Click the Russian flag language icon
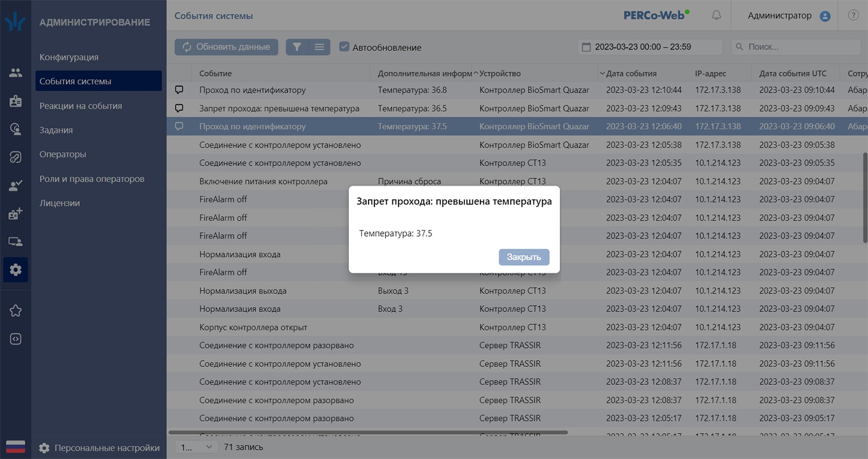 pyautogui.click(x=16, y=446)
